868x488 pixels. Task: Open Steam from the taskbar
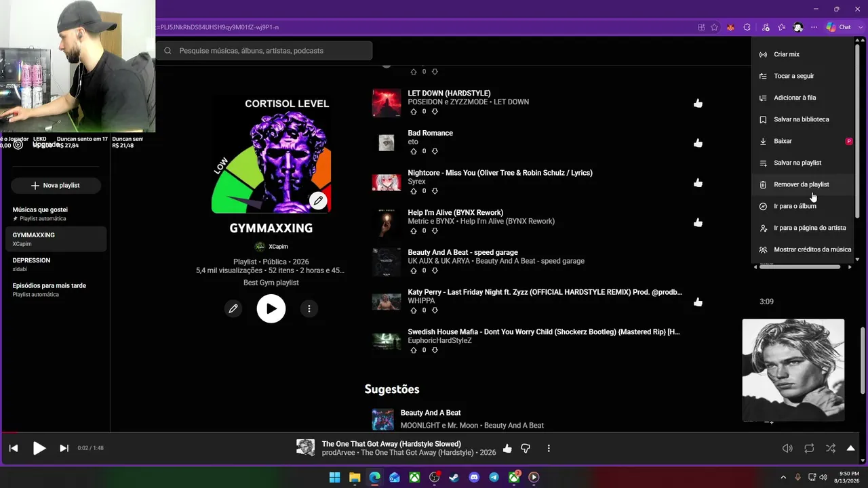454,477
